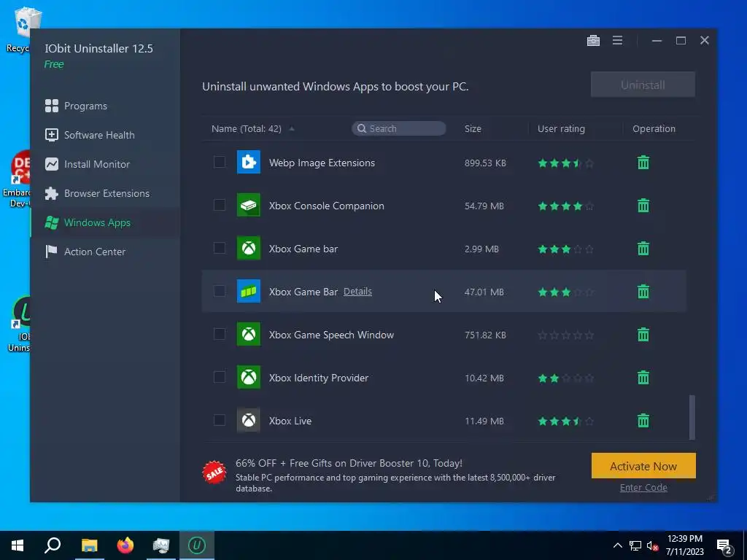Screen dimensions: 747x560
Task: Open the notification center icon
Action: [x=724, y=545]
